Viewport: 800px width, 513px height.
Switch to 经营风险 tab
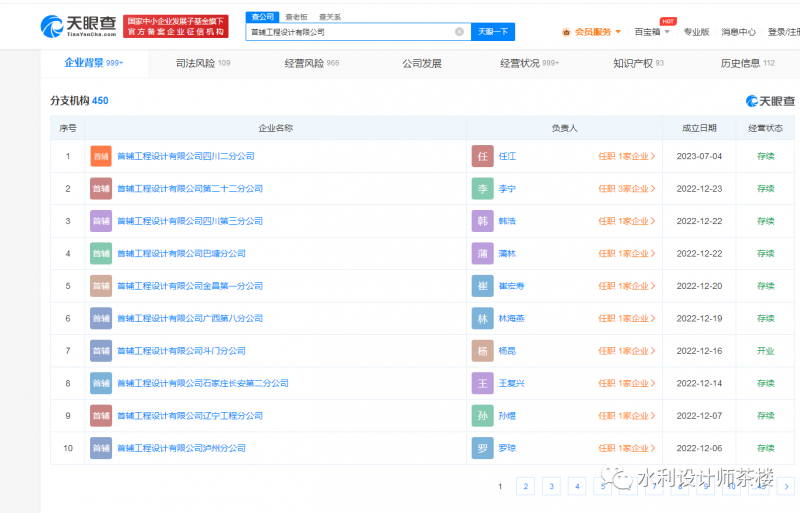click(312, 63)
